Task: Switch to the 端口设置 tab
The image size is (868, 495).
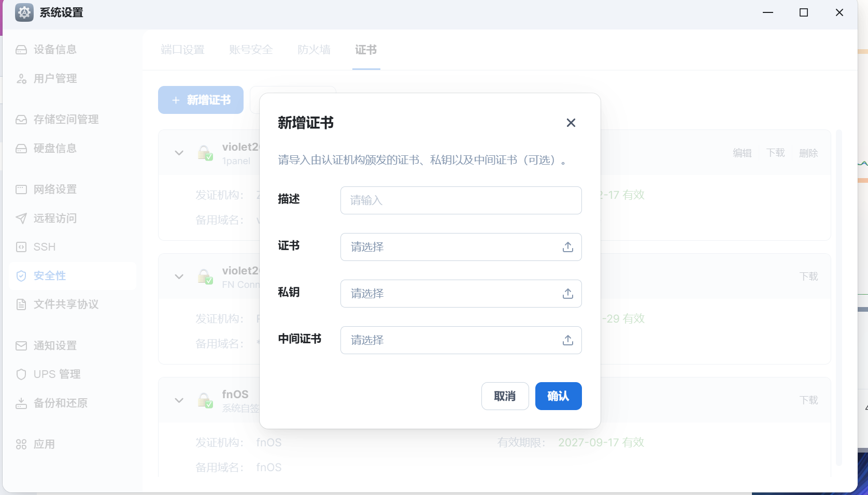Action: click(182, 50)
